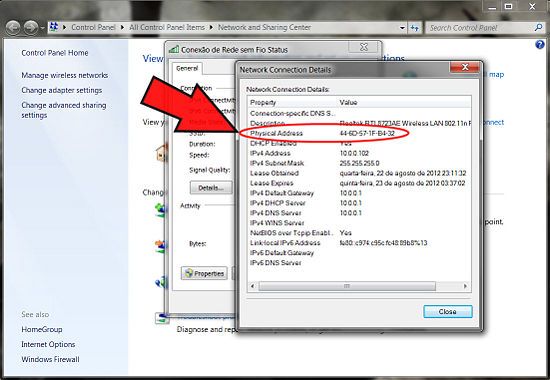This screenshot has width=550, height=380.
Task: Click the horizontal scrollbar thumb in Details
Action: pyautogui.click(x=347, y=286)
